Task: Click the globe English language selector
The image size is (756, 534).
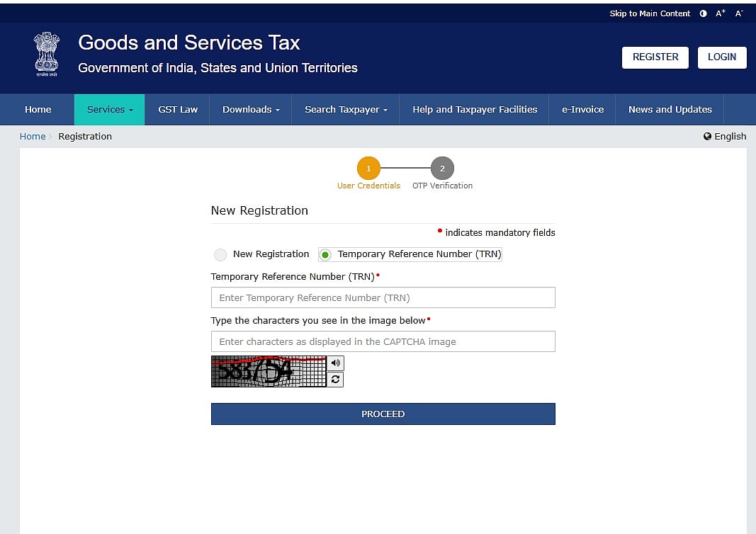Action: (725, 136)
